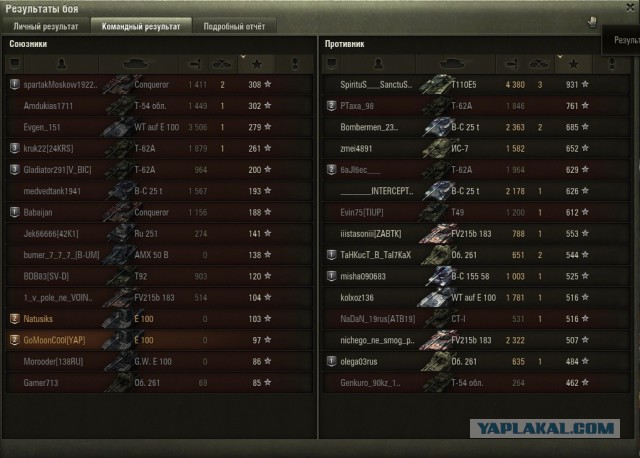Sort enemies by kills column icon

[x=539, y=64]
